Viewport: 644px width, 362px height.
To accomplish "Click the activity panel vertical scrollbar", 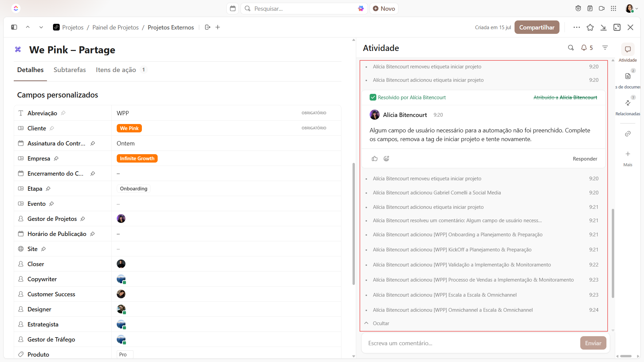I will (613, 253).
